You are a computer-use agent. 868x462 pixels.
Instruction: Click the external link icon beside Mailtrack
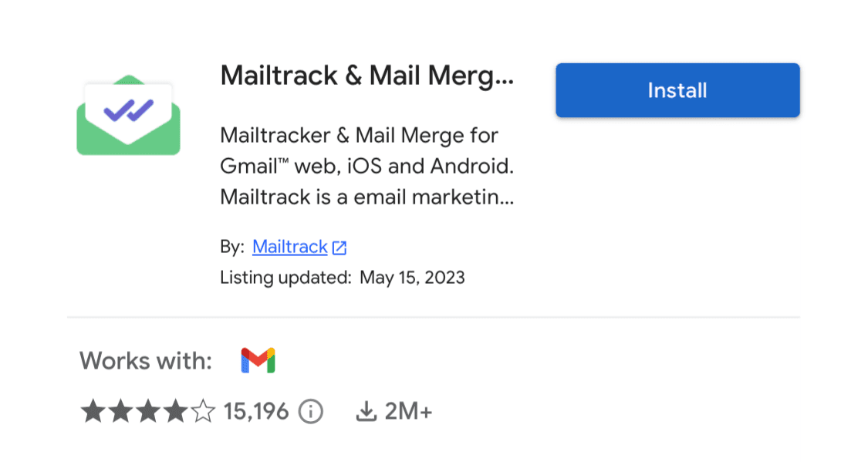tap(339, 248)
